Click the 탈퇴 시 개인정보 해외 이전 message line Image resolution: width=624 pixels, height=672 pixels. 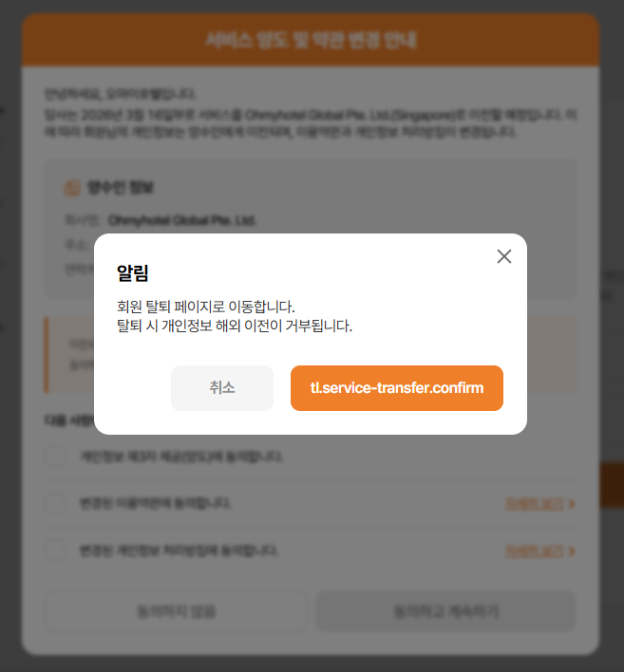click(235, 326)
